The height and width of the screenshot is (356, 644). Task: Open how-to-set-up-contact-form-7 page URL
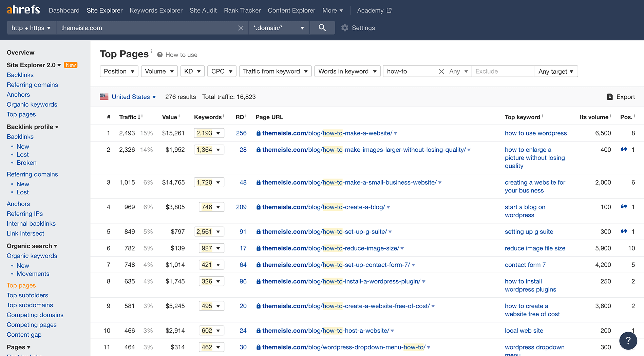[x=336, y=265]
